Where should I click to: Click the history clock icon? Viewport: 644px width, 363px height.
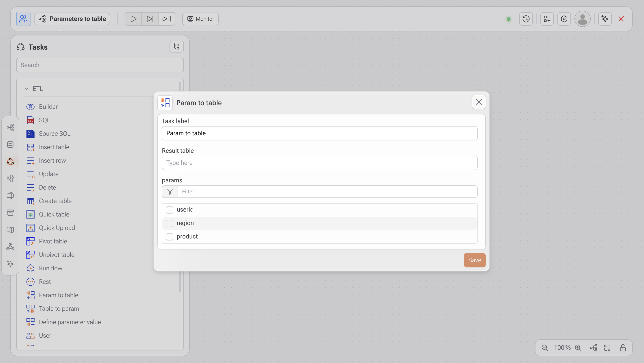(526, 19)
